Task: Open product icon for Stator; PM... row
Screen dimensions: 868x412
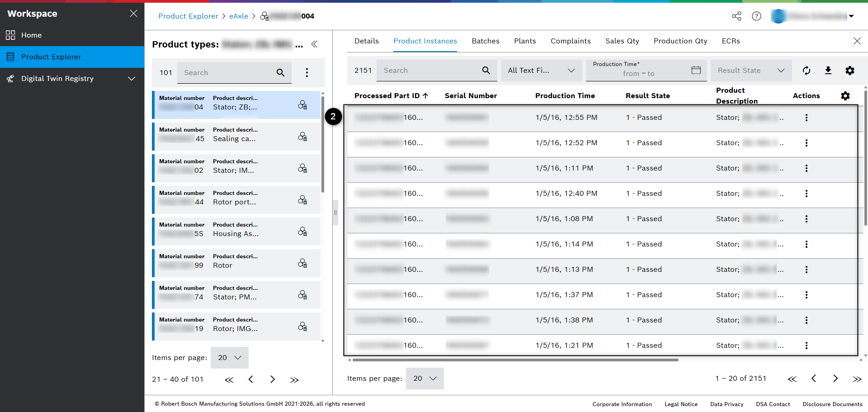Action: (x=302, y=295)
